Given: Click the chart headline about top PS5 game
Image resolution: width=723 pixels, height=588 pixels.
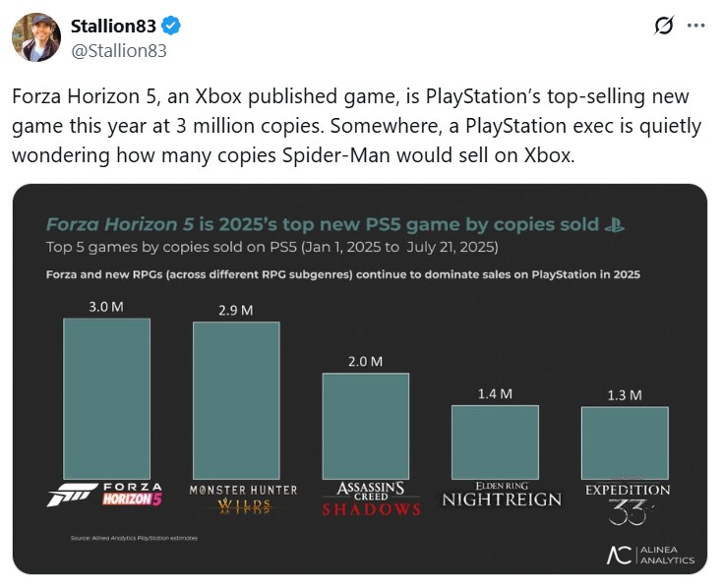Looking at the screenshot, I should click(323, 224).
